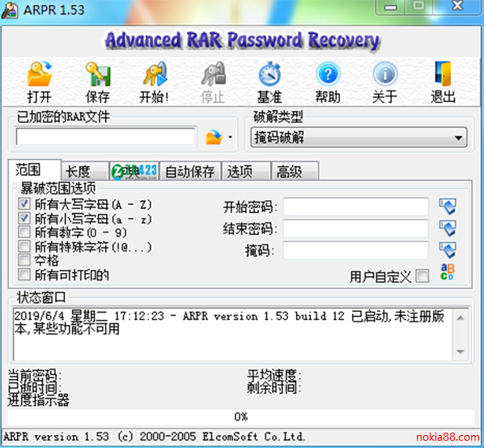Show the 关于 about info icon

point(385,74)
